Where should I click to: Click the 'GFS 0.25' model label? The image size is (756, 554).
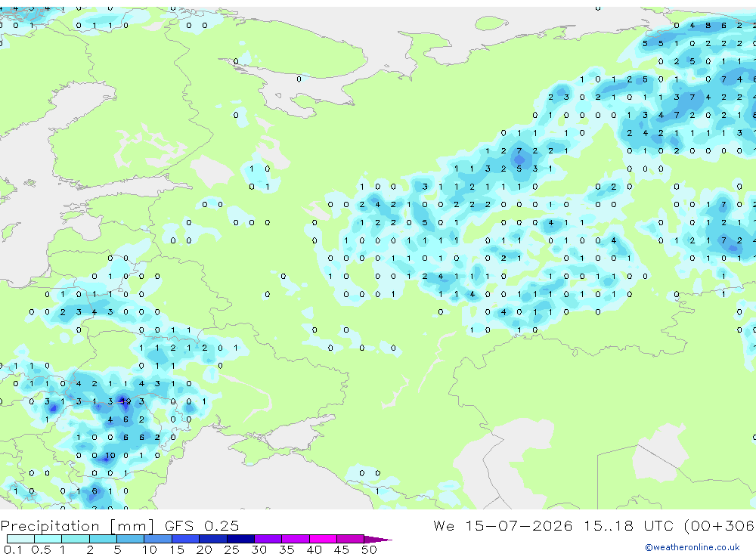point(202,525)
